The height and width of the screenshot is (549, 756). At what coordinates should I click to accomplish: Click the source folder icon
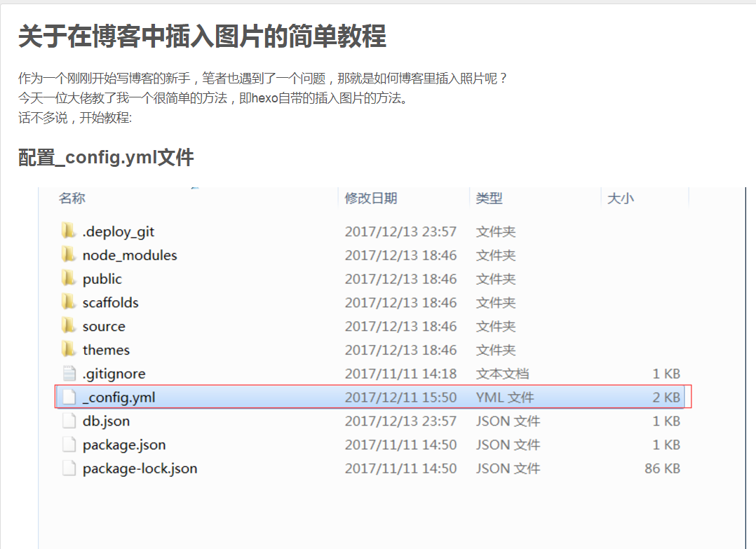tap(69, 325)
